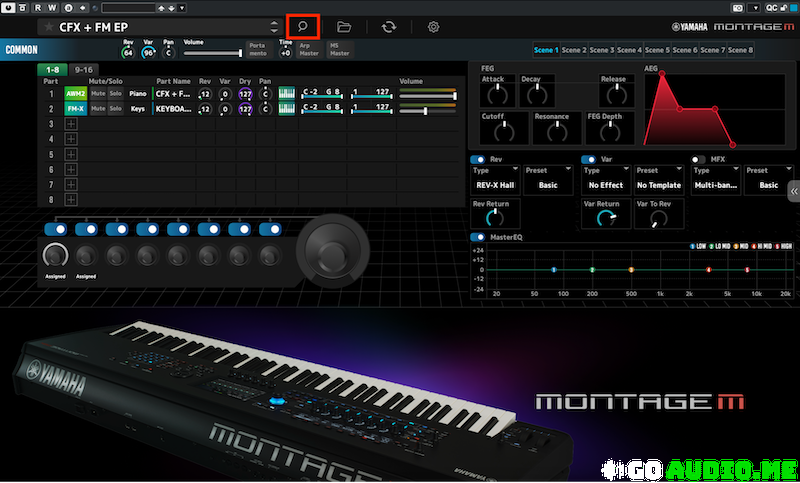Click the open folder icon in toolbar
The width and height of the screenshot is (800, 483).
tap(344, 27)
